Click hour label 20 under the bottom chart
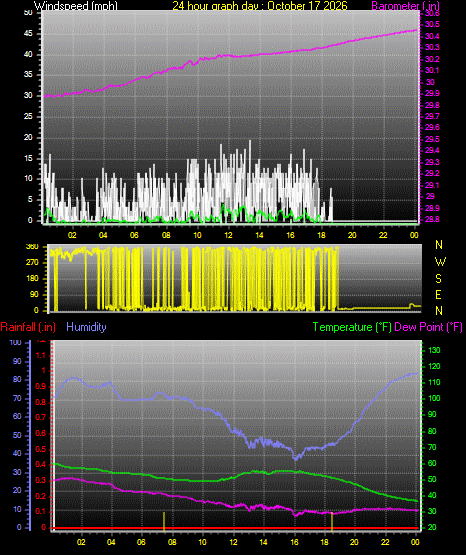The image size is (466, 555). tap(354, 542)
